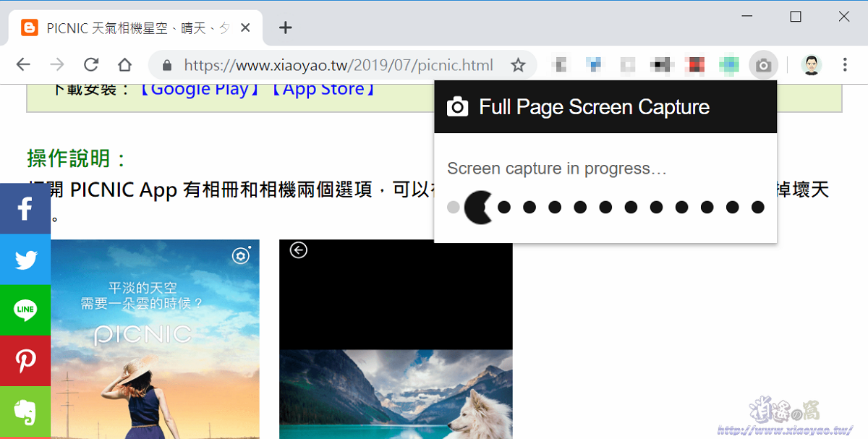This screenshot has height=439, width=868.
Task: Minimize the Chrome window
Action: tap(748, 17)
